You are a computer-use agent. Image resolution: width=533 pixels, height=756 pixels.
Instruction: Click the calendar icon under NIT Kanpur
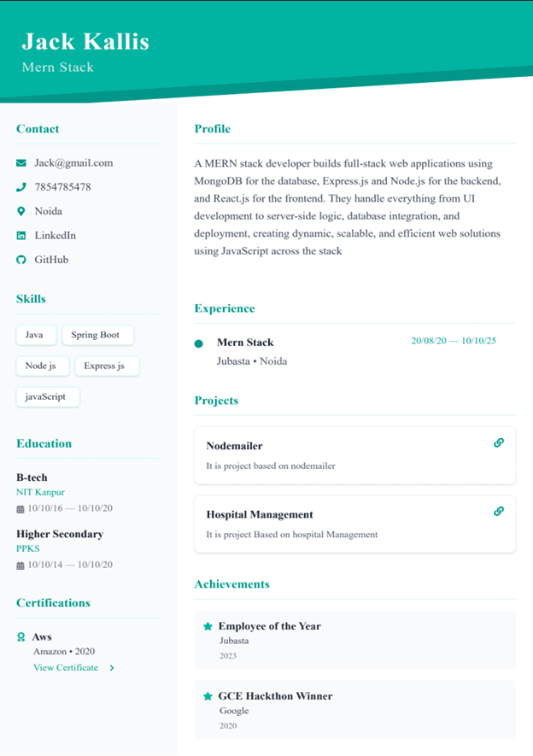pos(20,509)
